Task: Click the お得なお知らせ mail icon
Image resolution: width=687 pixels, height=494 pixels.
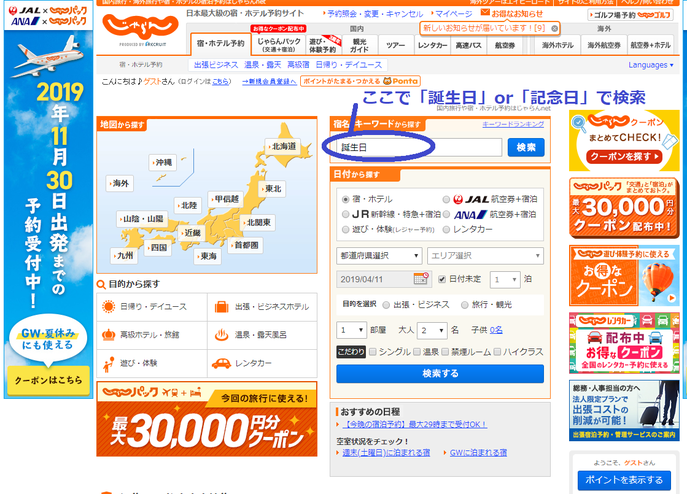Action: [x=485, y=12]
